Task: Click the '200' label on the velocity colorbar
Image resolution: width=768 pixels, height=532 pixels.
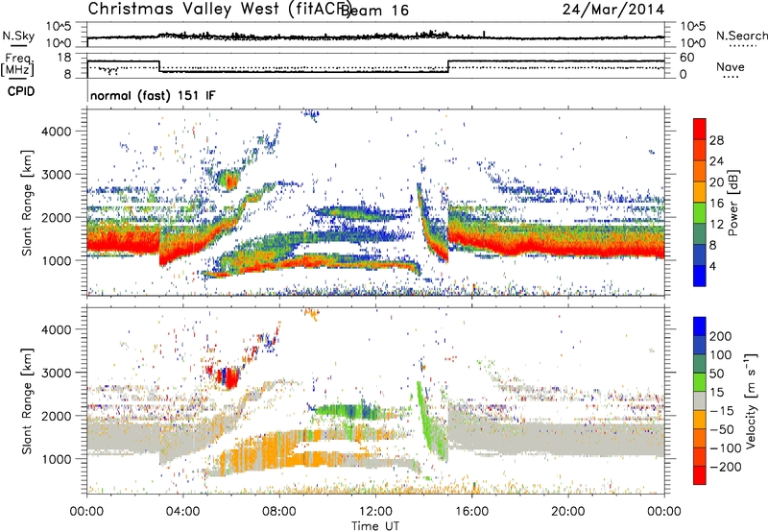Action: 721,336
